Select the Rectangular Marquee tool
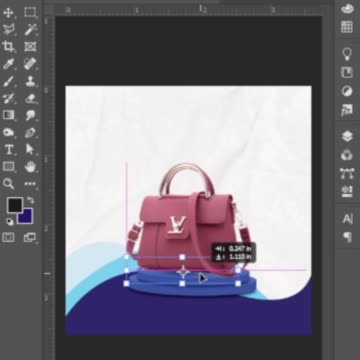This screenshot has width=360, height=360. coord(30,13)
